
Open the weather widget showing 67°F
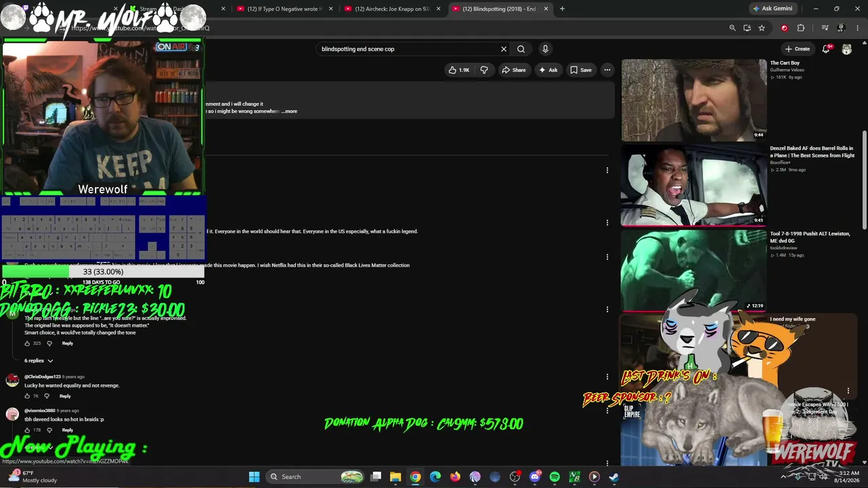point(33,476)
